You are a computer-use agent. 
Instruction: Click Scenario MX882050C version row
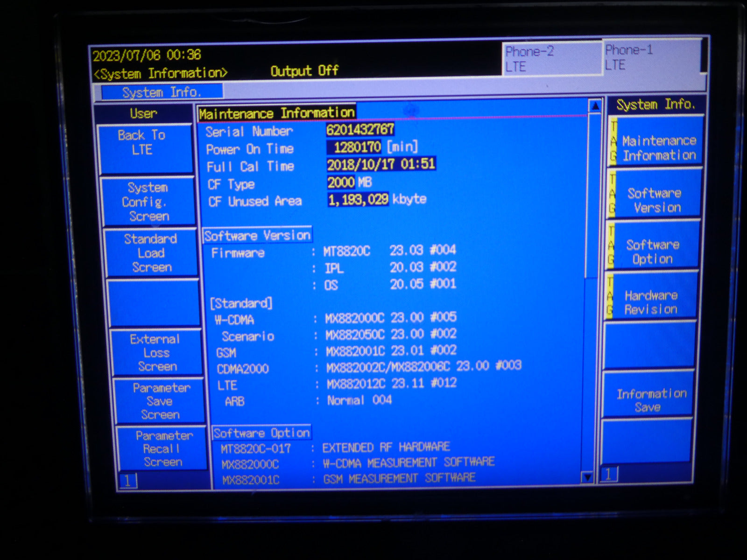338,335
